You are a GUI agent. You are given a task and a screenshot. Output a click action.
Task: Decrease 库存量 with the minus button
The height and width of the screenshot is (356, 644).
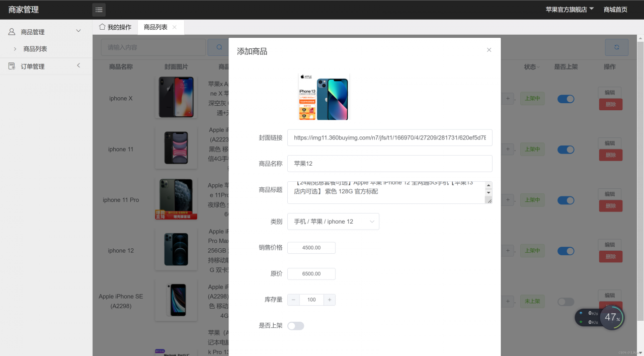[x=293, y=300]
